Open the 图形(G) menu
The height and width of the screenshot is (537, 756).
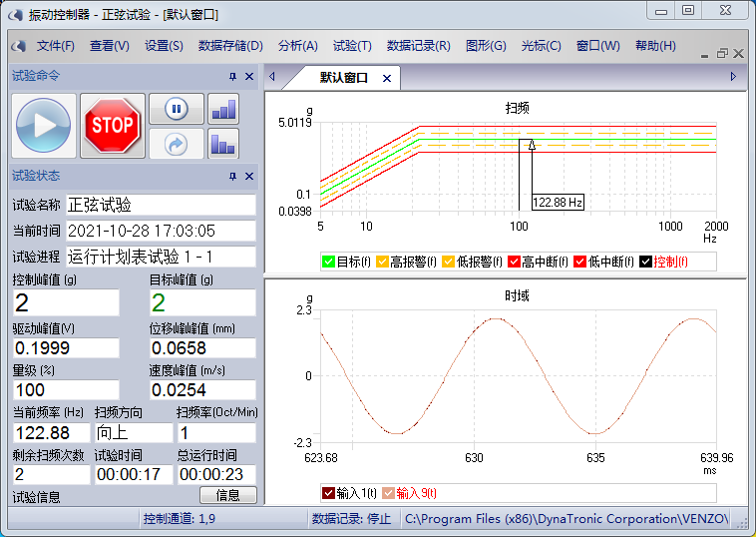pyautogui.click(x=486, y=46)
